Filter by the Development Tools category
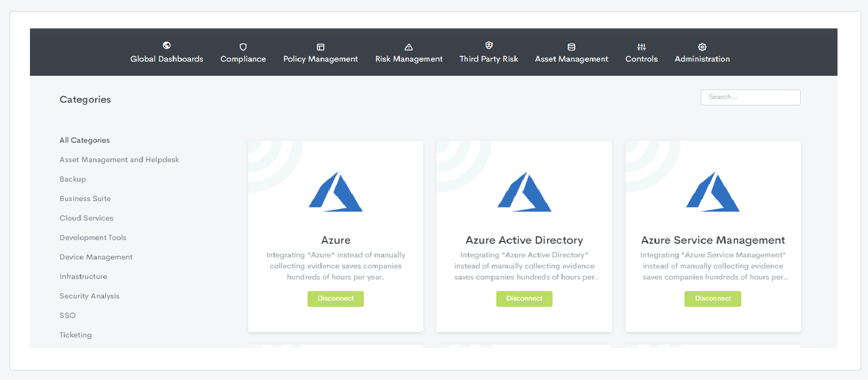 (93, 237)
